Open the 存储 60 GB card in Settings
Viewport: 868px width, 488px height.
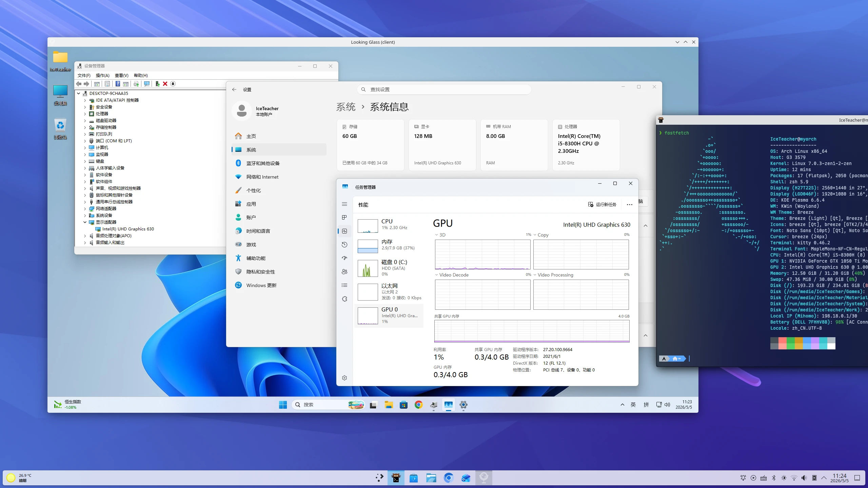click(x=371, y=145)
